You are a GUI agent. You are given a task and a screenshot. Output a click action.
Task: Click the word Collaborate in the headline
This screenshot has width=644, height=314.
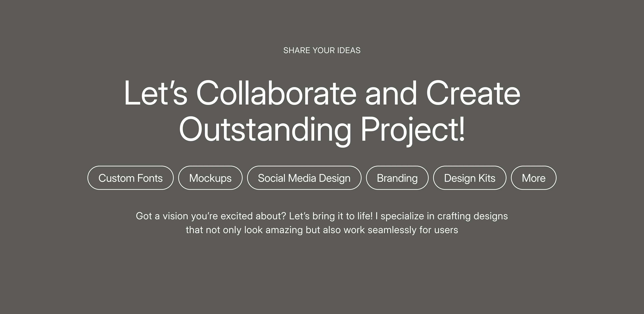[277, 93]
